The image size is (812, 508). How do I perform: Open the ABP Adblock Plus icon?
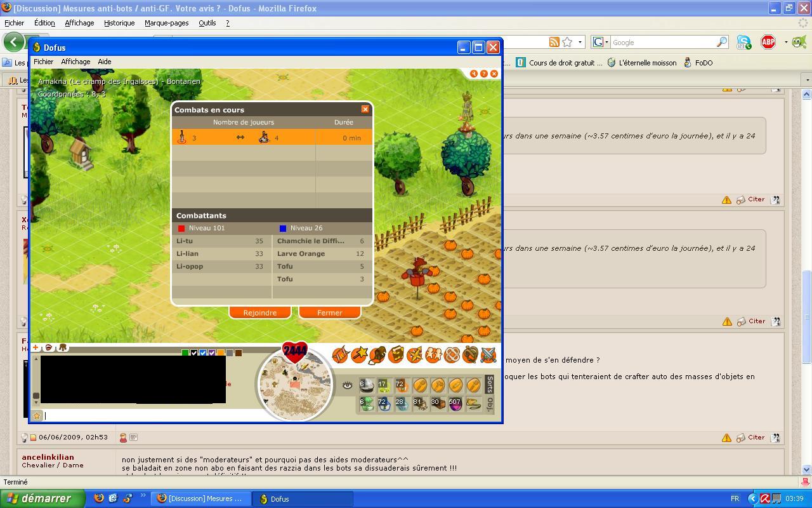tap(768, 43)
